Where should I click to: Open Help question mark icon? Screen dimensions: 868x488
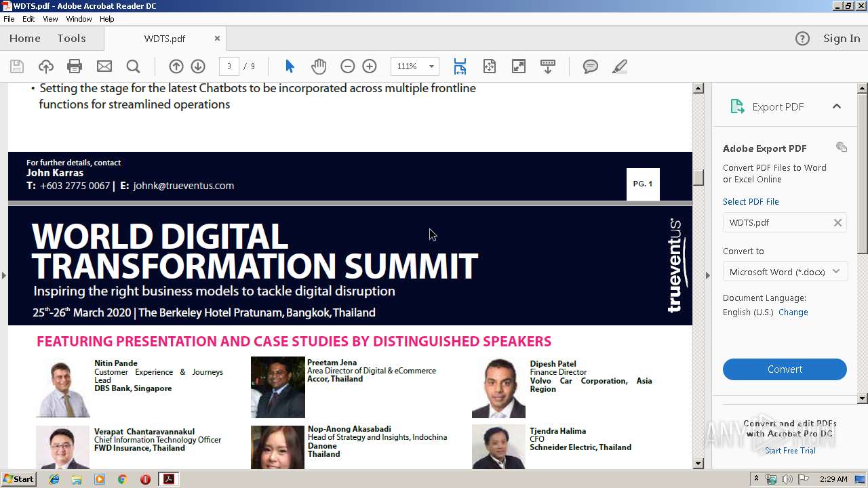(x=802, y=39)
